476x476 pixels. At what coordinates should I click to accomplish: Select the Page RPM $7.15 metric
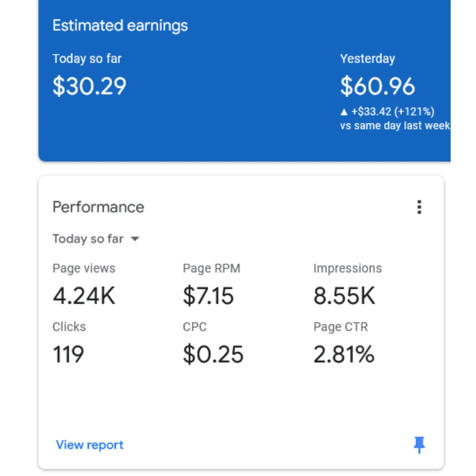[x=211, y=285]
